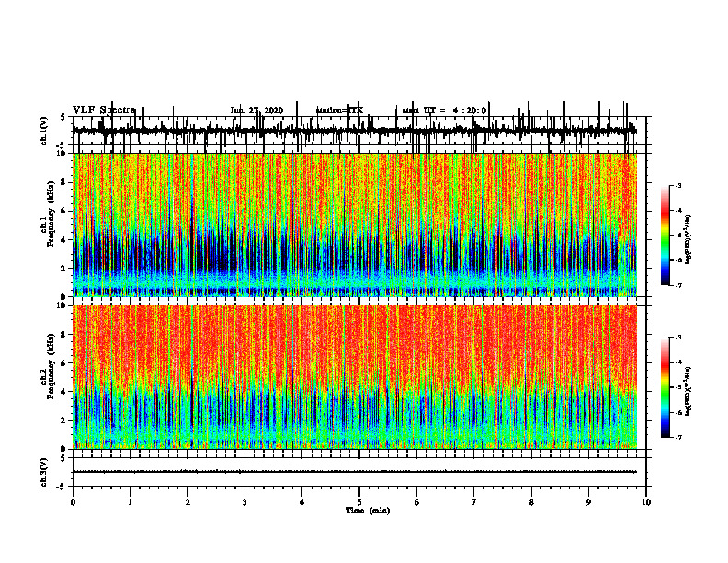This screenshot has width=728, height=563.
Task: Click the "10" kHz tick on ch.2 spectrogram
Action: click(63, 305)
